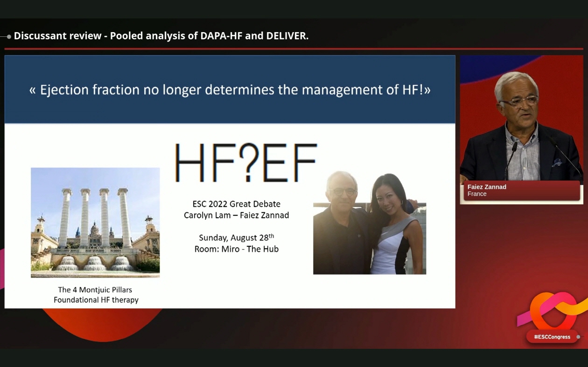Select the "Carolyn Lam – Faiez Zannad" text

coord(237,215)
